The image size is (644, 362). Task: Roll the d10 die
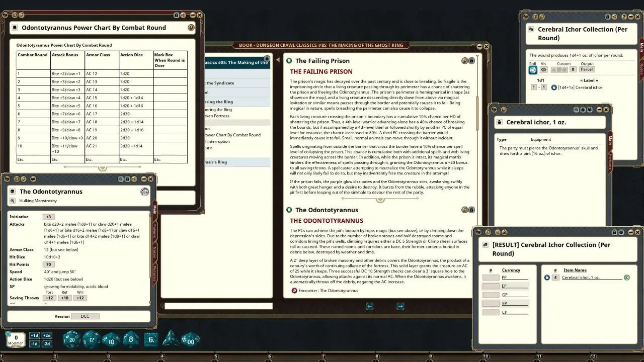point(111,340)
